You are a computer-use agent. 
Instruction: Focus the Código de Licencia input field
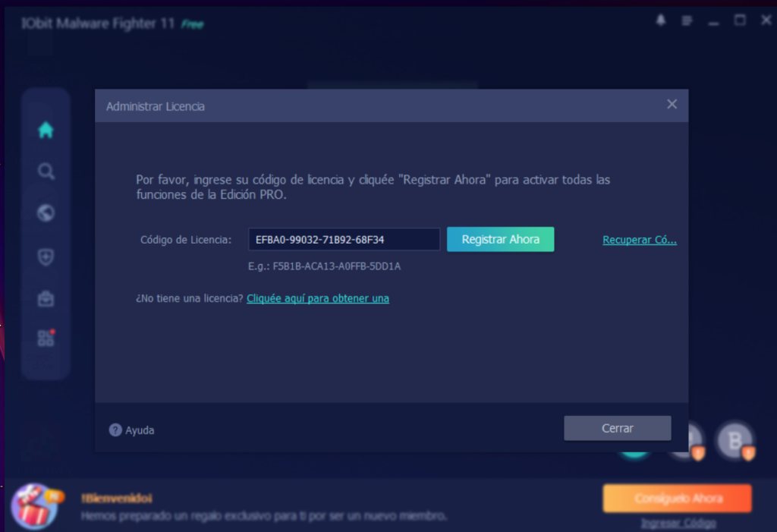[x=344, y=240]
